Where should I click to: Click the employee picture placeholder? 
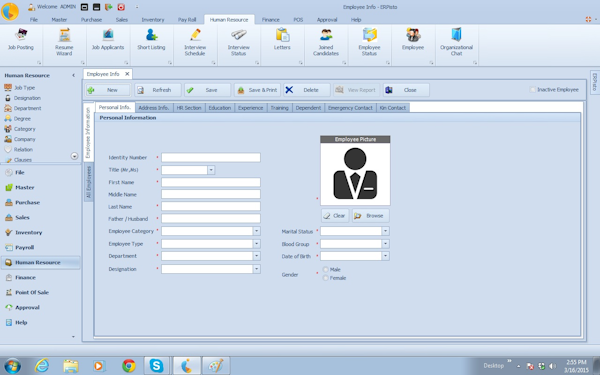355,174
